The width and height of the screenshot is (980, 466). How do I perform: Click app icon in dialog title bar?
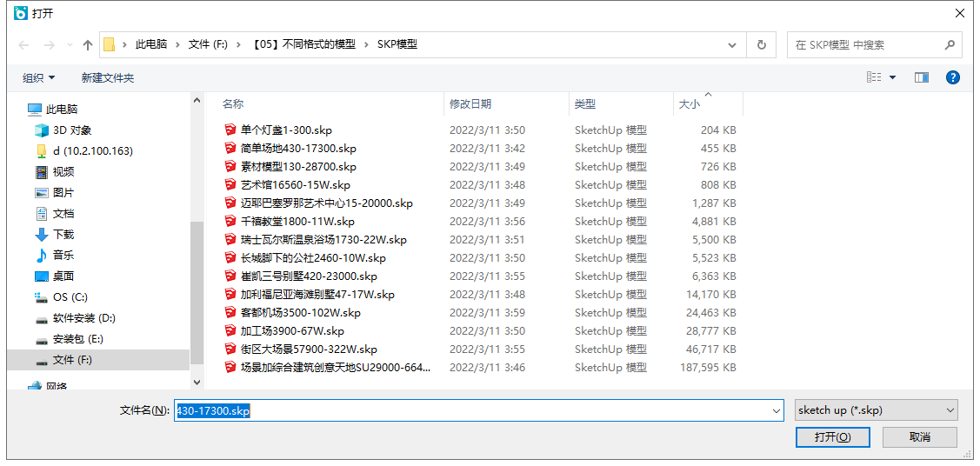click(x=21, y=13)
